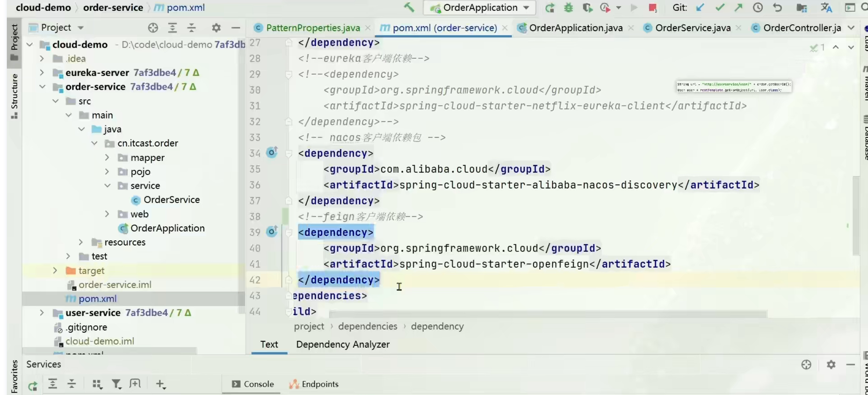The image size is (868, 395).
Task: Switch to the OrderService.java editor tab
Action: tap(692, 28)
